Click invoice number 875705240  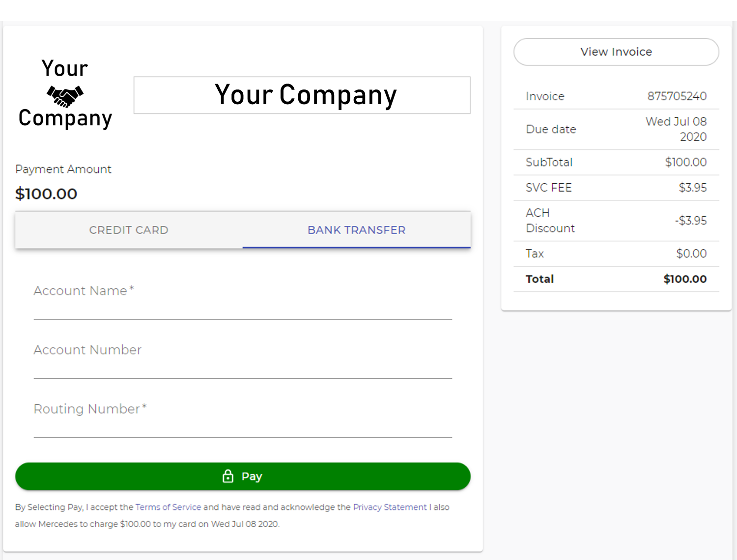pyautogui.click(x=677, y=96)
